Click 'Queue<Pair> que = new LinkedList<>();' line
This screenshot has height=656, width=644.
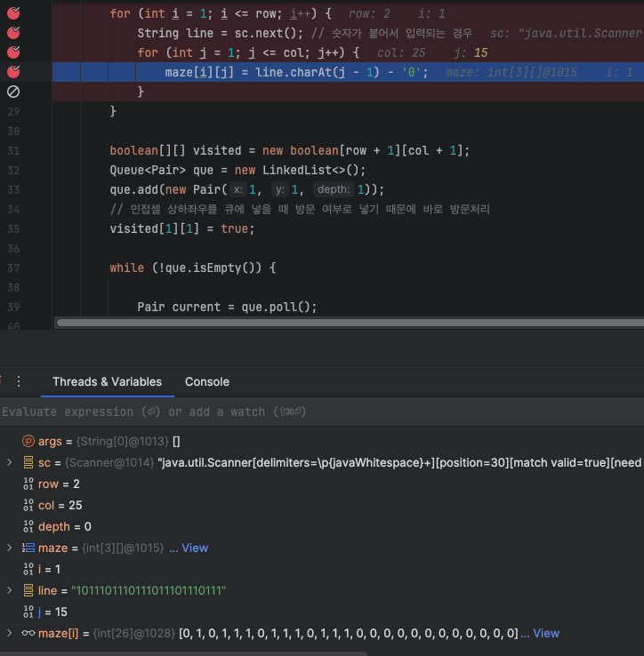tap(237, 171)
